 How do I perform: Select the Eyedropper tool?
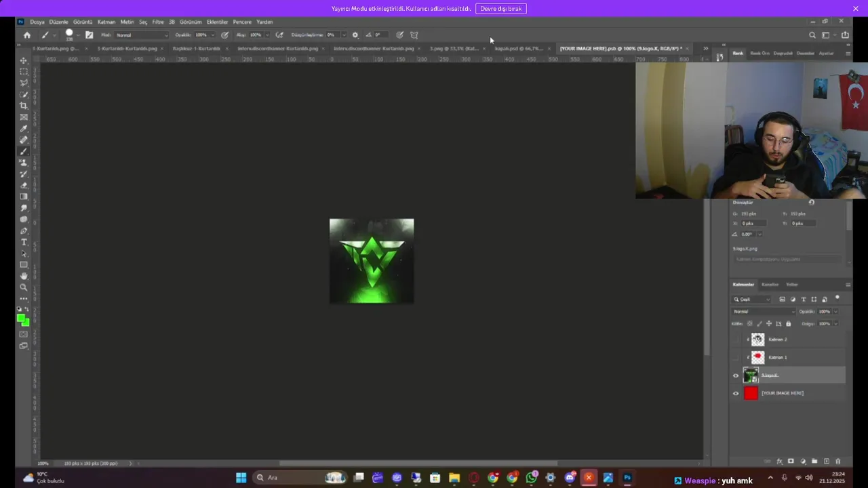coord(24,128)
